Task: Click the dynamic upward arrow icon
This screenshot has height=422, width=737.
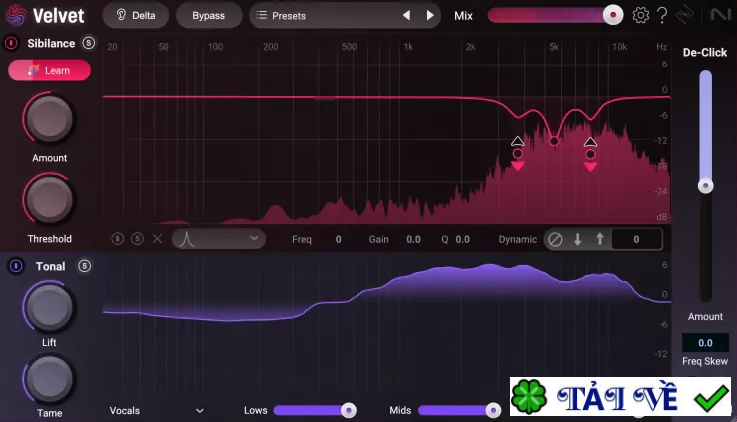Action: tap(600, 239)
